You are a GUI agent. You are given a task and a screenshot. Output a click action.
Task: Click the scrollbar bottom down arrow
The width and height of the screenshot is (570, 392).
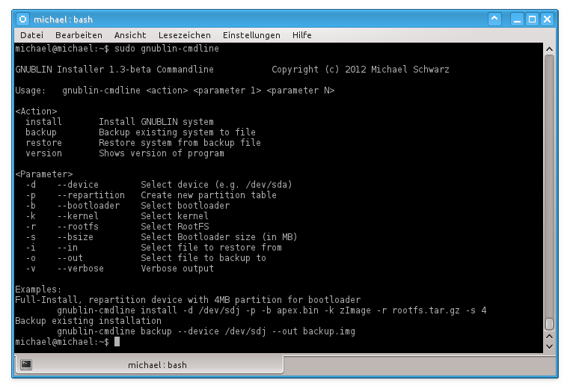[x=549, y=346]
